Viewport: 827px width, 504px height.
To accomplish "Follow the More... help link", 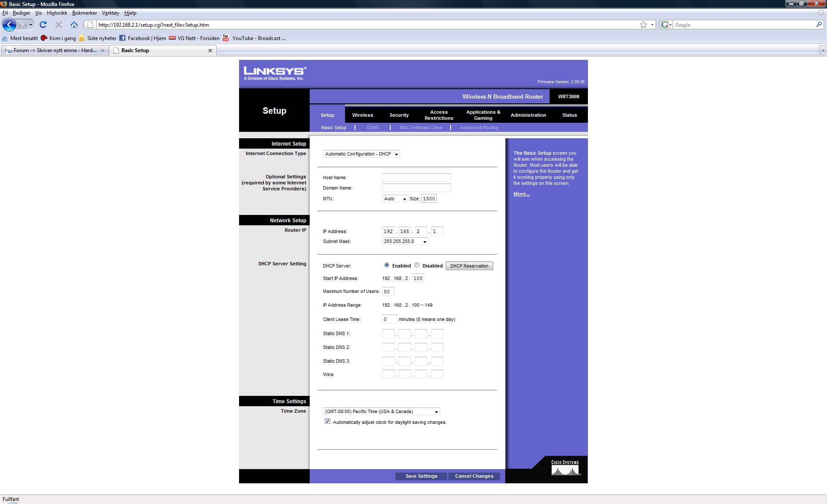I will (x=522, y=194).
